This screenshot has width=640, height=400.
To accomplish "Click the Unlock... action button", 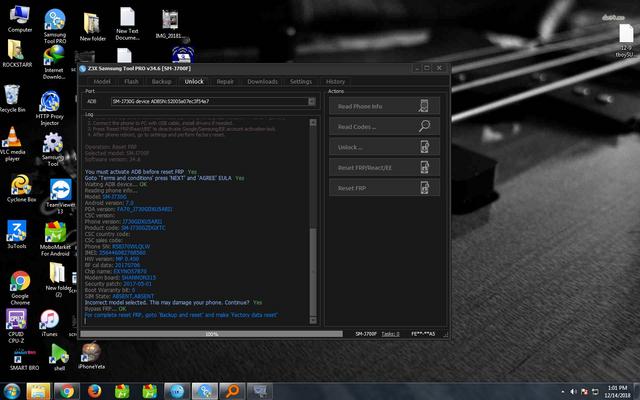I will [384, 147].
